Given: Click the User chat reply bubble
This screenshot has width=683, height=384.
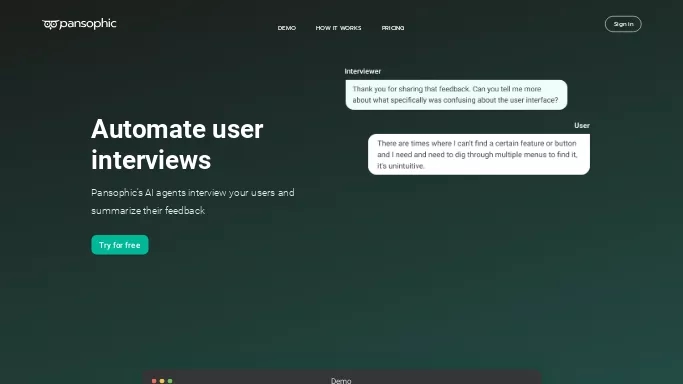Looking at the screenshot, I should click(x=479, y=154).
